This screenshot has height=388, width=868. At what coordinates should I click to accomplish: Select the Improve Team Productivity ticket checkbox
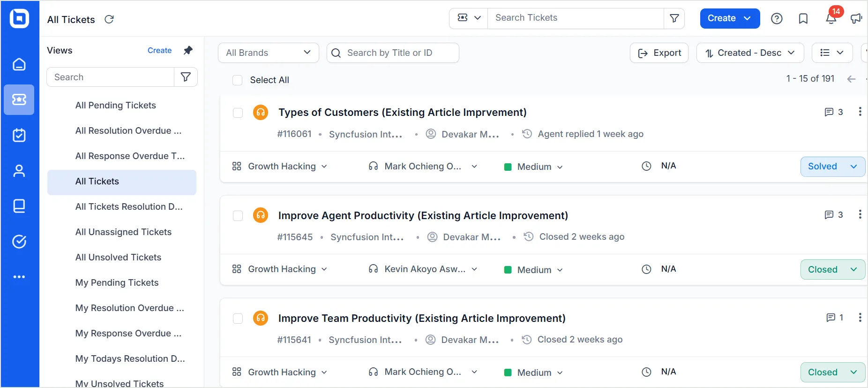[238, 319]
